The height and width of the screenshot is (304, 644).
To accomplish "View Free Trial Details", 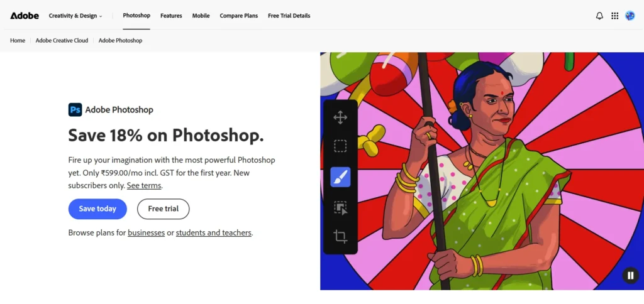I will (x=289, y=16).
